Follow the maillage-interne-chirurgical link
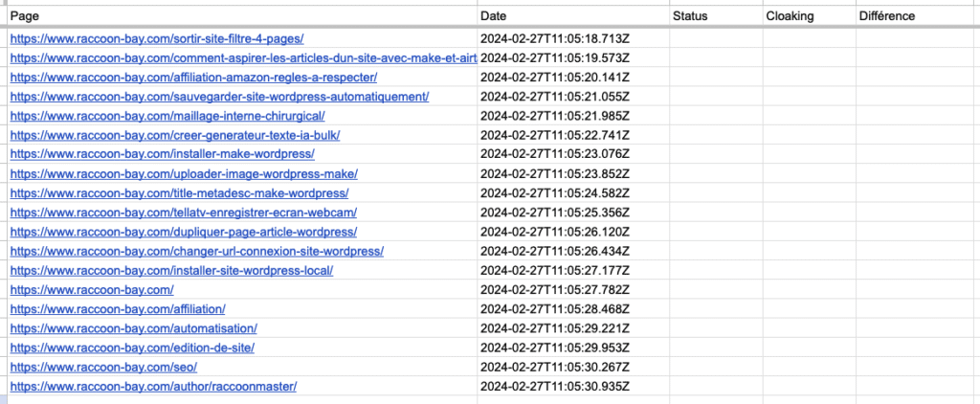This screenshot has width=980, height=404. pos(167,117)
